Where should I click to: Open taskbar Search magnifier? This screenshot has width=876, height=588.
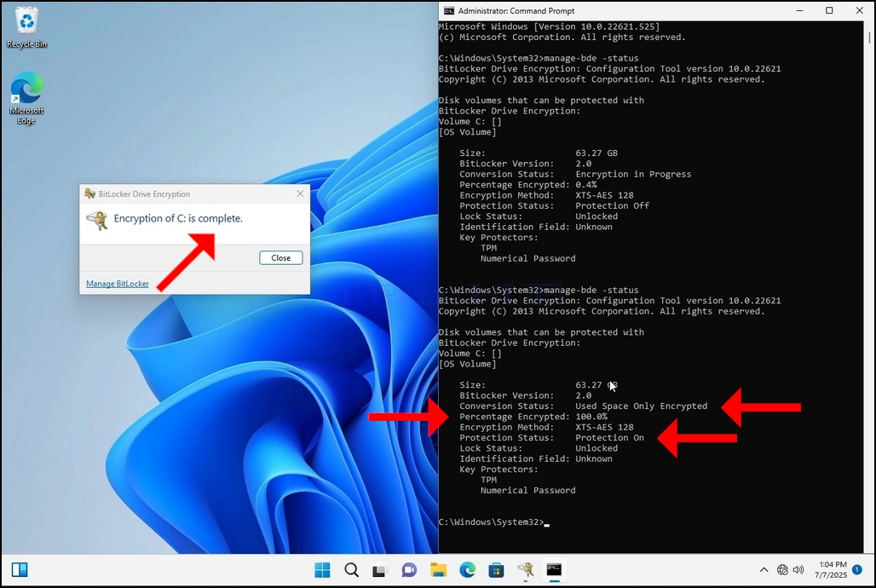(351, 569)
